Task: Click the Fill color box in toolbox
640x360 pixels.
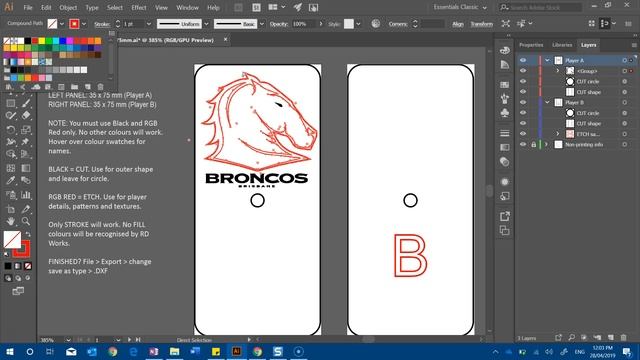Action: 12,240
